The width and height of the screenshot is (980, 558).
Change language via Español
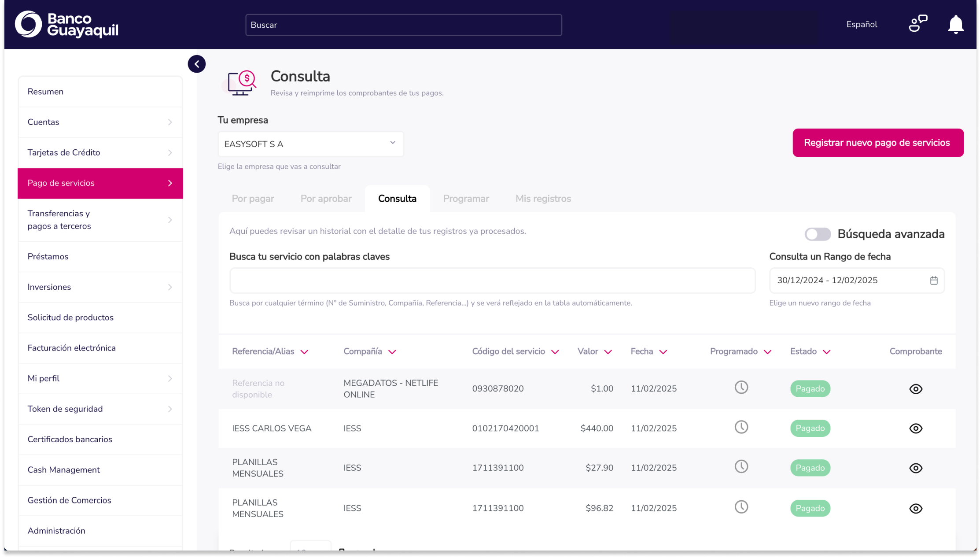(862, 25)
